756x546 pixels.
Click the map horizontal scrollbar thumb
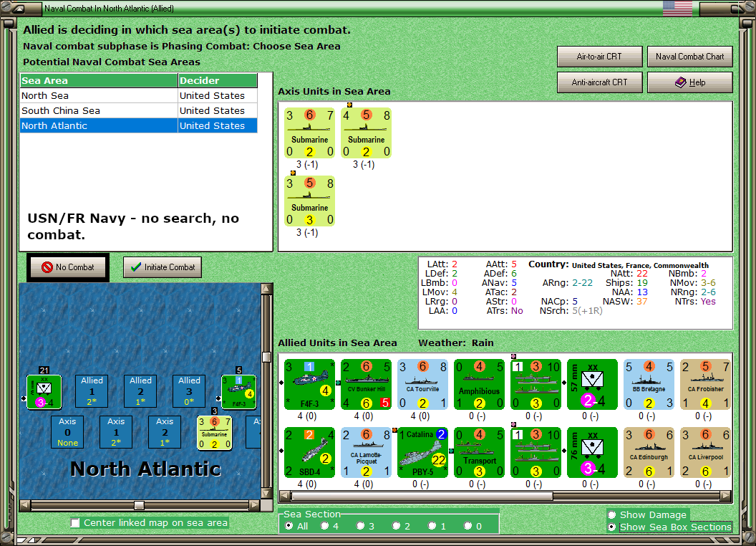(139, 505)
